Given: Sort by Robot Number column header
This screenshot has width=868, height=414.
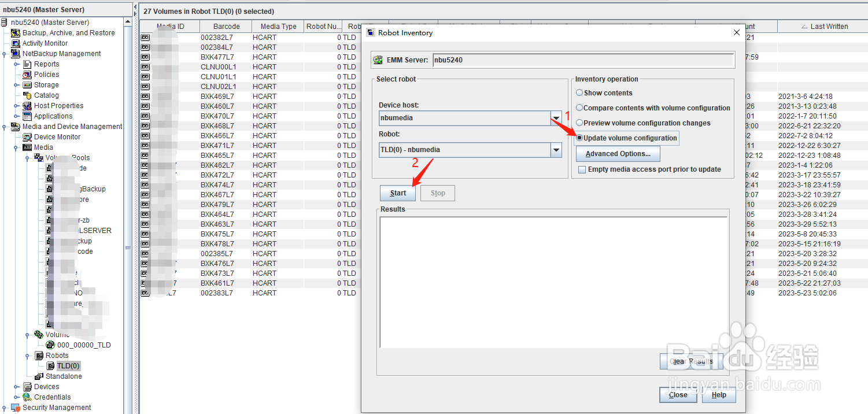Looking at the screenshot, I should (323, 27).
